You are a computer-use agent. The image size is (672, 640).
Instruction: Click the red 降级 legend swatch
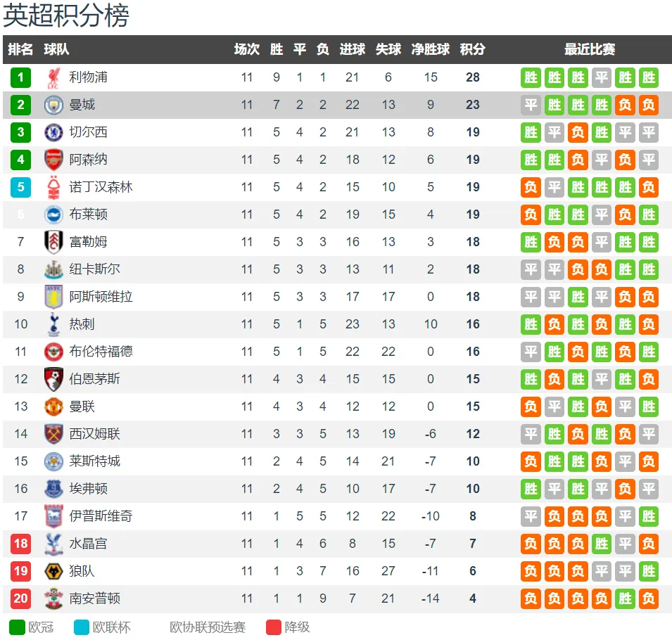coord(274,627)
